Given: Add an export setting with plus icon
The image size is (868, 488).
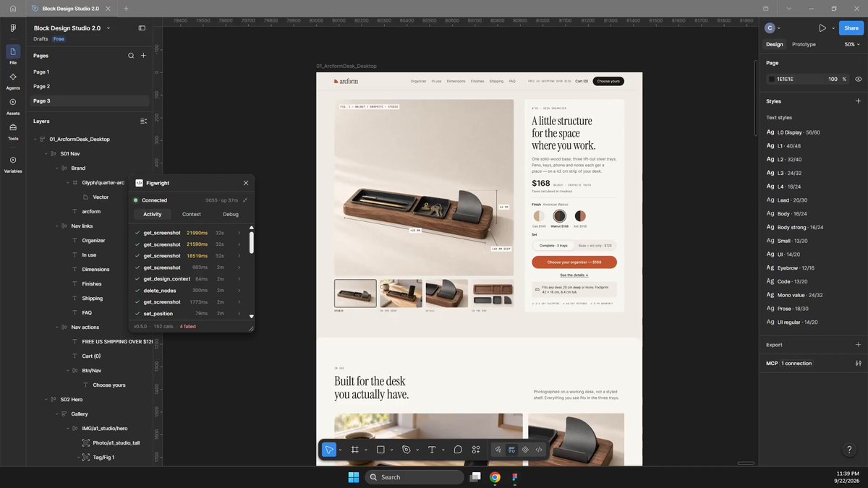Looking at the screenshot, I should [858, 345].
